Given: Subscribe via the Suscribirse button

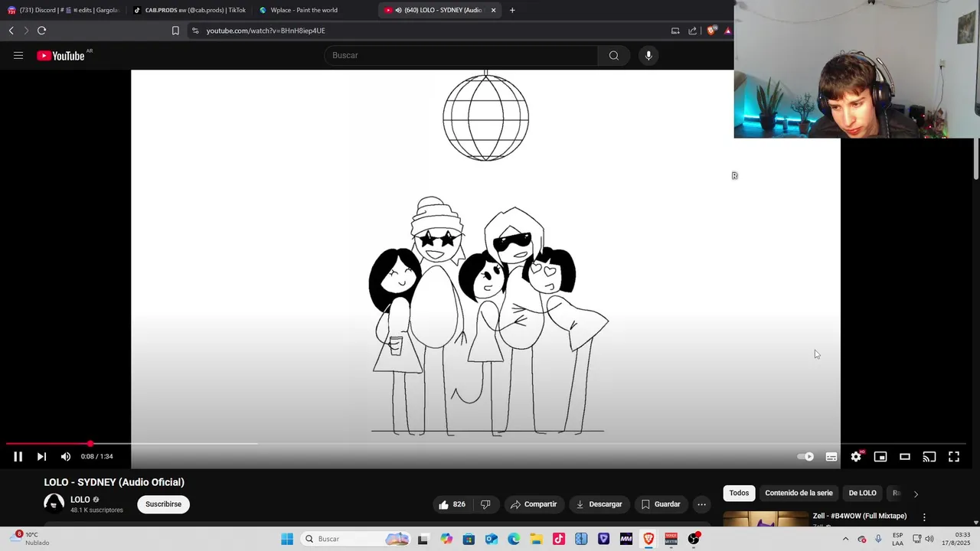Looking at the screenshot, I should point(163,504).
